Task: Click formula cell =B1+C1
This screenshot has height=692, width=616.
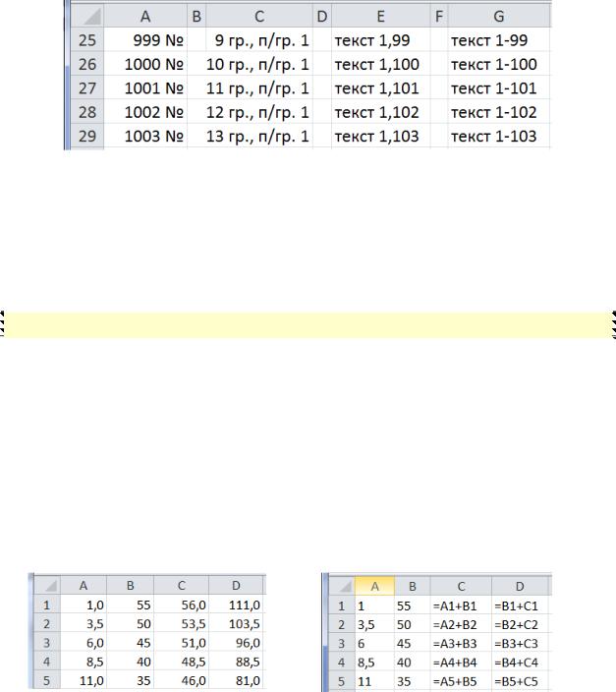Action: (x=520, y=605)
